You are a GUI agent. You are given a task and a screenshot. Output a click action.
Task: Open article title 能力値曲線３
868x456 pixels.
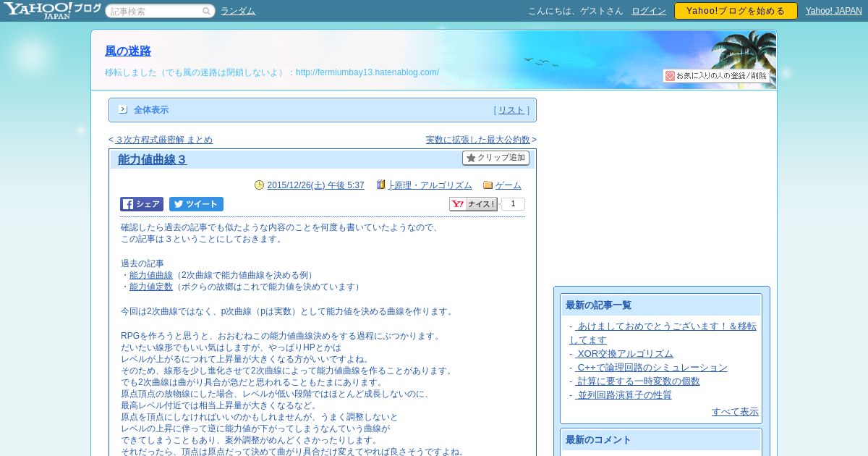click(153, 159)
